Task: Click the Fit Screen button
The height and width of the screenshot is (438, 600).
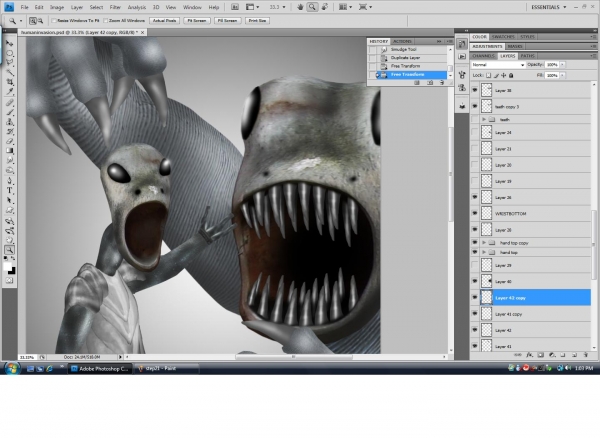Action: [x=197, y=21]
